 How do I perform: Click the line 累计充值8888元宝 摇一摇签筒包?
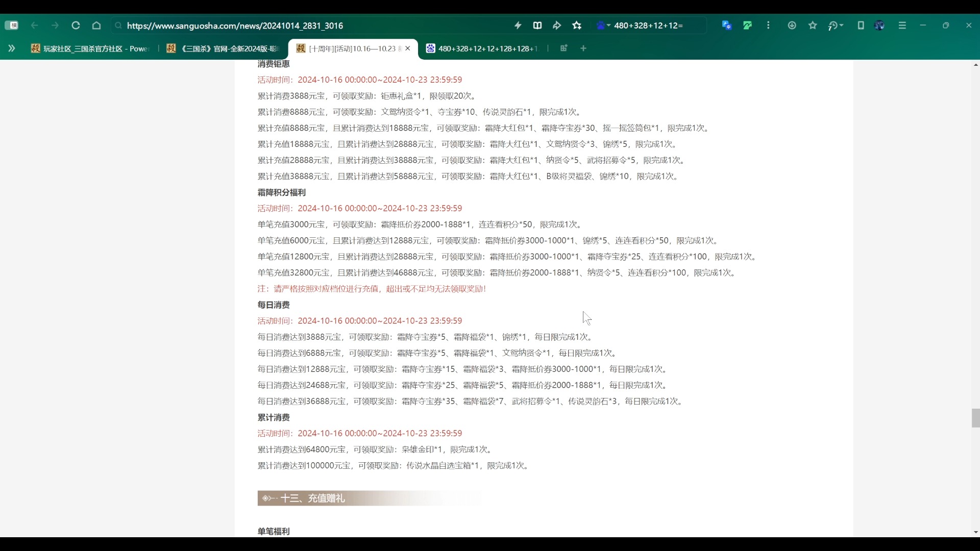tap(484, 128)
